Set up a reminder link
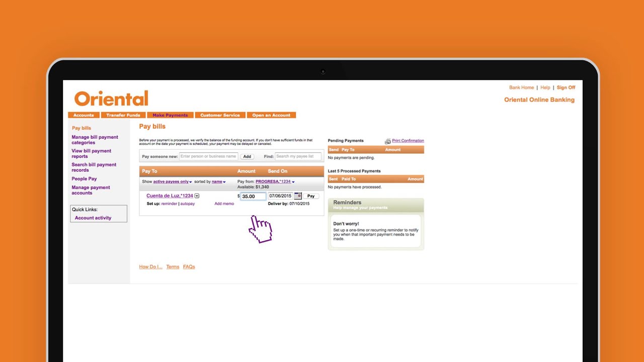 169,204
